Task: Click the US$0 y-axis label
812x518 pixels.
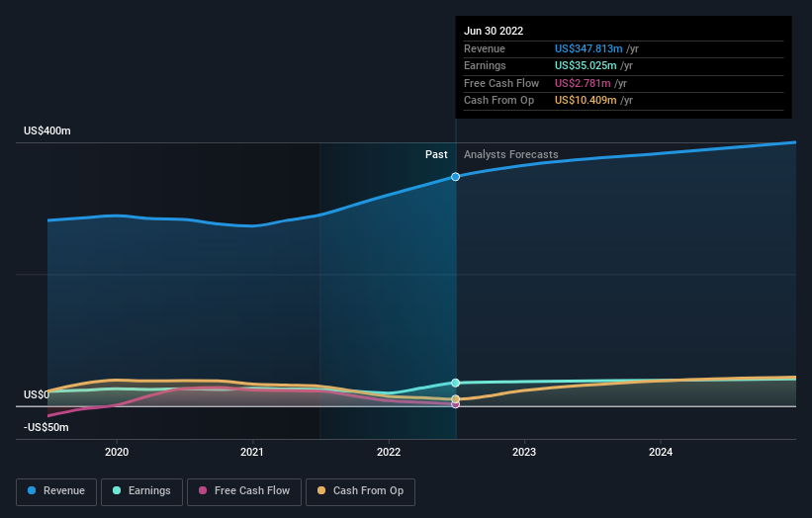Action: (37, 394)
